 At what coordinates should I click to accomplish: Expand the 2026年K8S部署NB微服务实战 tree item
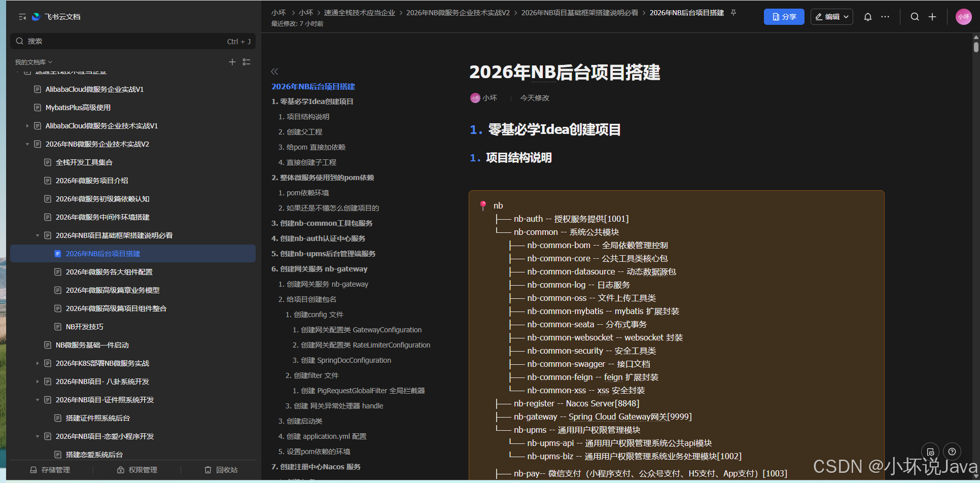tap(37, 363)
